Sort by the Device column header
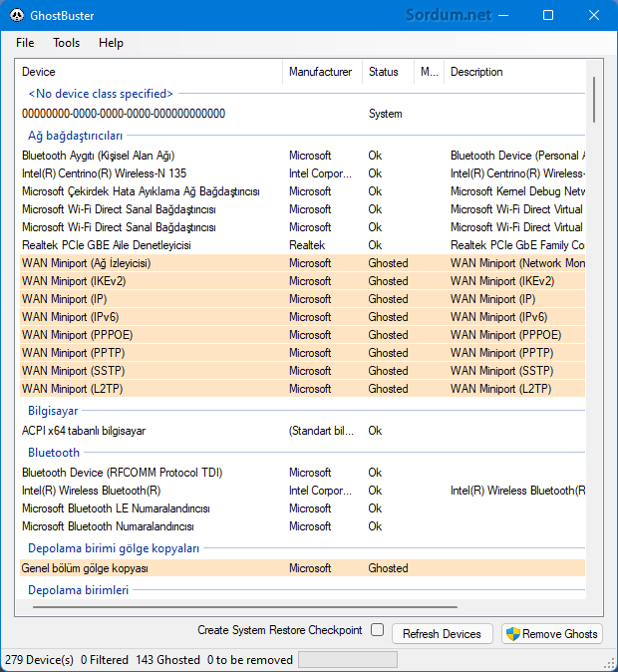Viewport: 618px width, 672px height. (150, 72)
